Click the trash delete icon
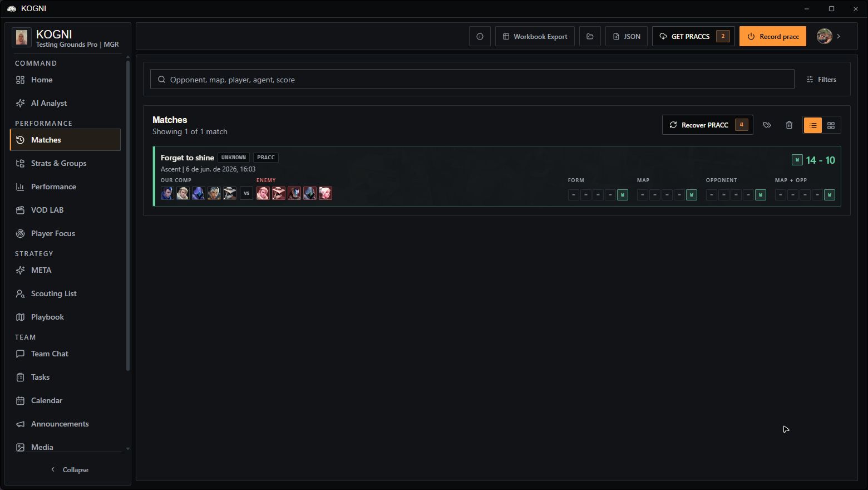The image size is (868, 490). [x=789, y=125]
